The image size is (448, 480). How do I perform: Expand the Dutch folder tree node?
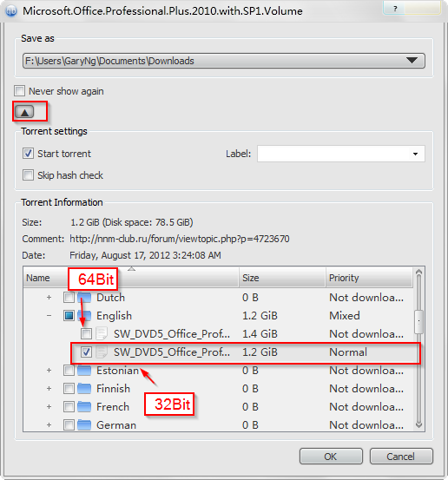pos(49,298)
